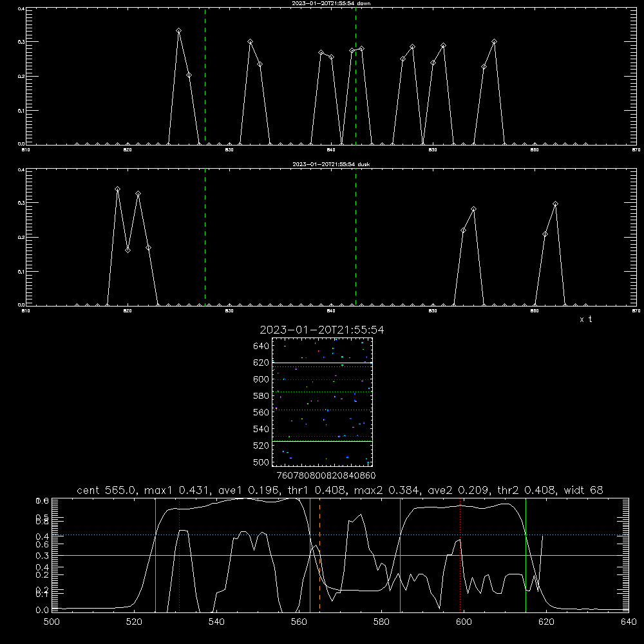644x644 pixels.
Task: Click the 600 y-axis label of the scatter image
Action: tap(261, 379)
